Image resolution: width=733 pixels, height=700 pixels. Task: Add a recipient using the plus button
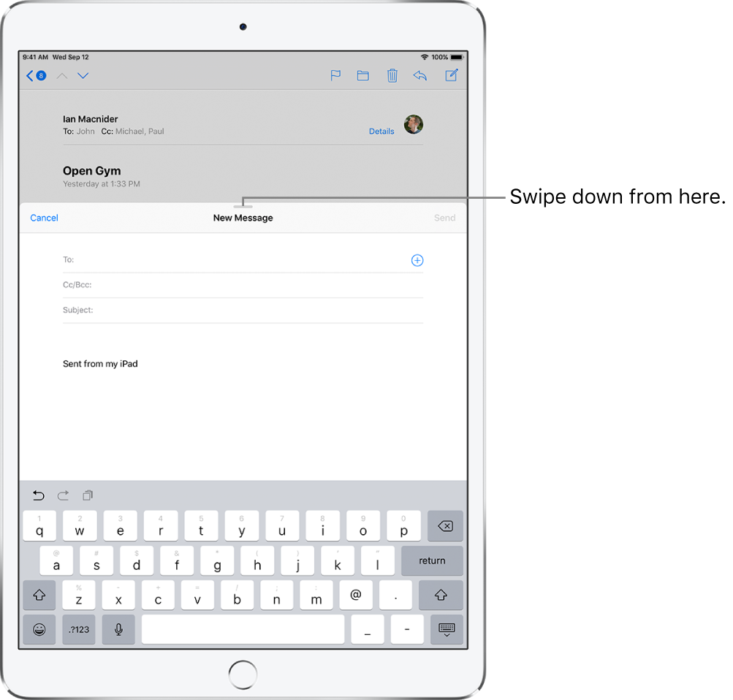pos(417,260)
